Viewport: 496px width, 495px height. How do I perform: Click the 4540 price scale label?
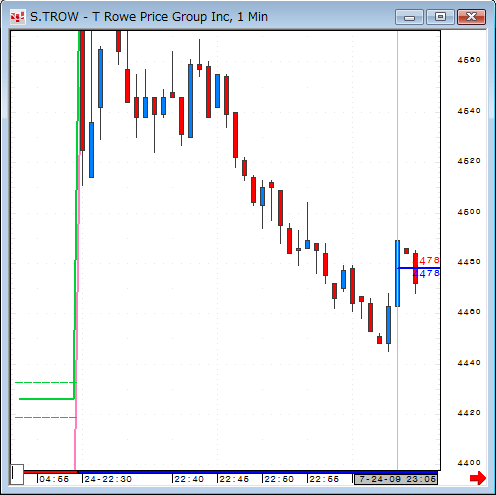pos(469,111)
